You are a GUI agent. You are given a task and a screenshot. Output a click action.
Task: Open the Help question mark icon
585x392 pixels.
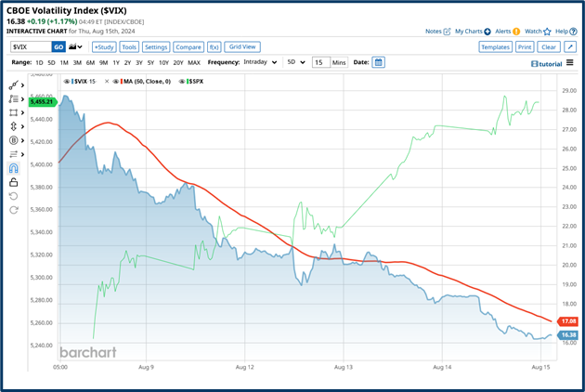(x=574, y=32)
